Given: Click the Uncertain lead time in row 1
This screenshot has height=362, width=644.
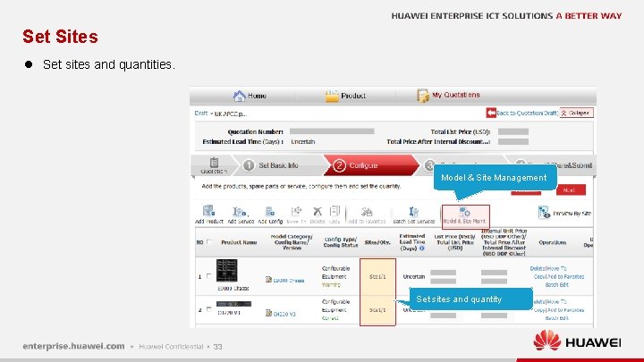Looking at the screenshot, I should [x=414, y=276].
